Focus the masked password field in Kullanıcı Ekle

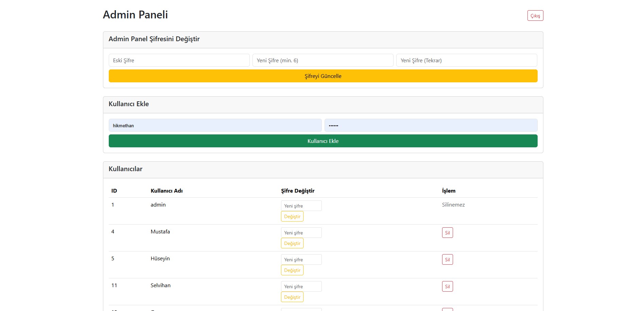pyautogui.click(x=431, y=125)
